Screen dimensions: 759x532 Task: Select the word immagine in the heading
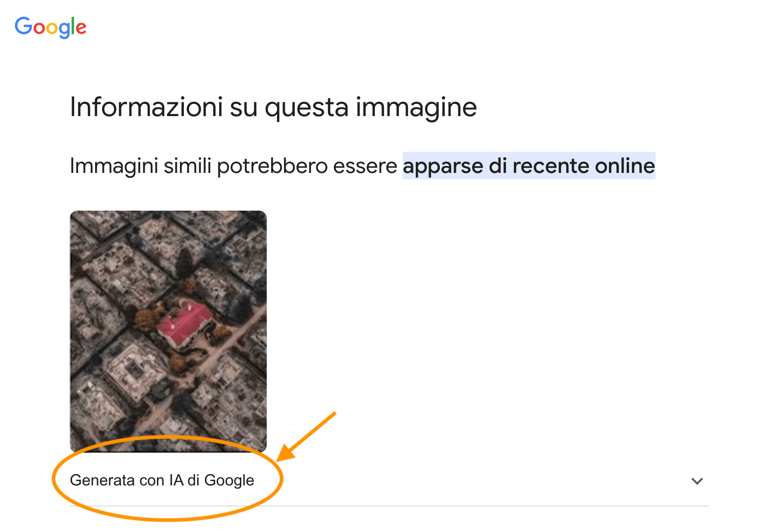click(x=416, y=108)
